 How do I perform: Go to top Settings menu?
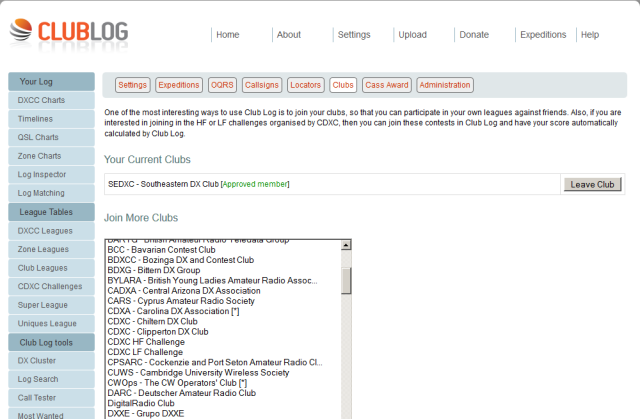click(x=354, y=35)
